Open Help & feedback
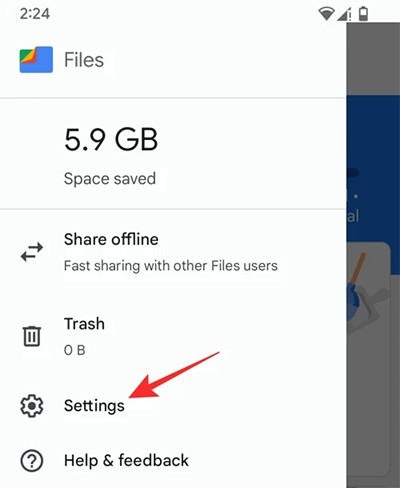The image size is (400, 488). [x=173, y=461]
